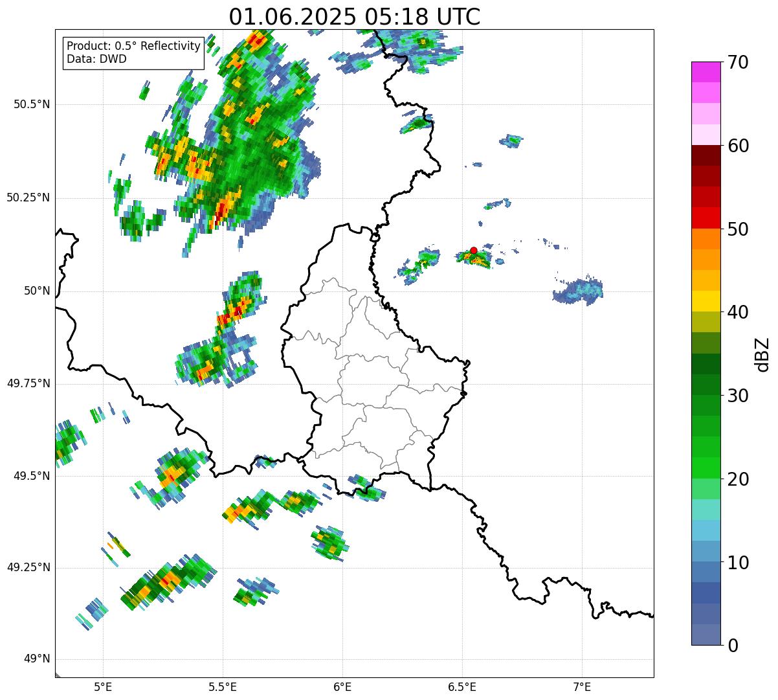
Task: Click the 49.25°N latitude label
Action: 28,567
